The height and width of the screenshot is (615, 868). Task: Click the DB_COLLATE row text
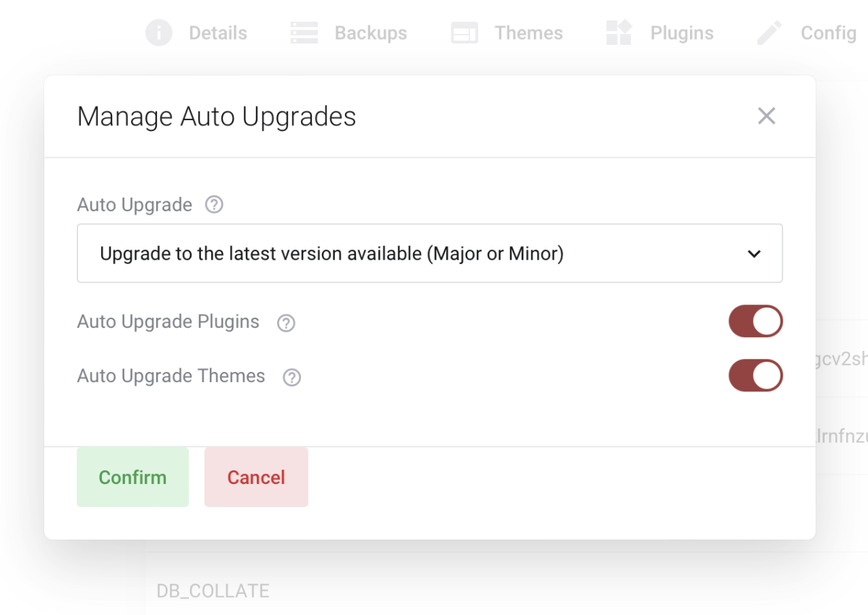(x=213, y=590)
